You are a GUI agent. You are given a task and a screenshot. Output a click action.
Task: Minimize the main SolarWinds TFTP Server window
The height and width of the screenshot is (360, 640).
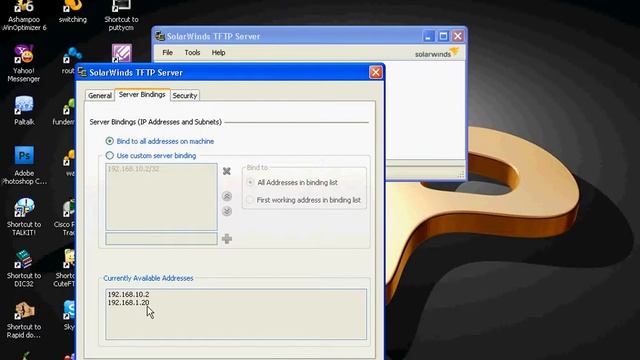[x=428, y=36]
